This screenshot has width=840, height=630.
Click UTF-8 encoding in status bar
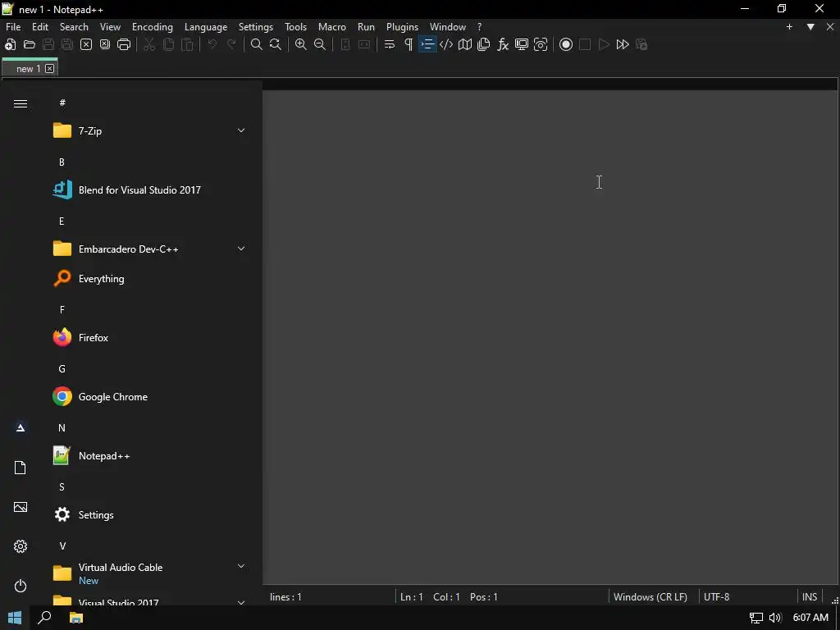click(717, 597)
